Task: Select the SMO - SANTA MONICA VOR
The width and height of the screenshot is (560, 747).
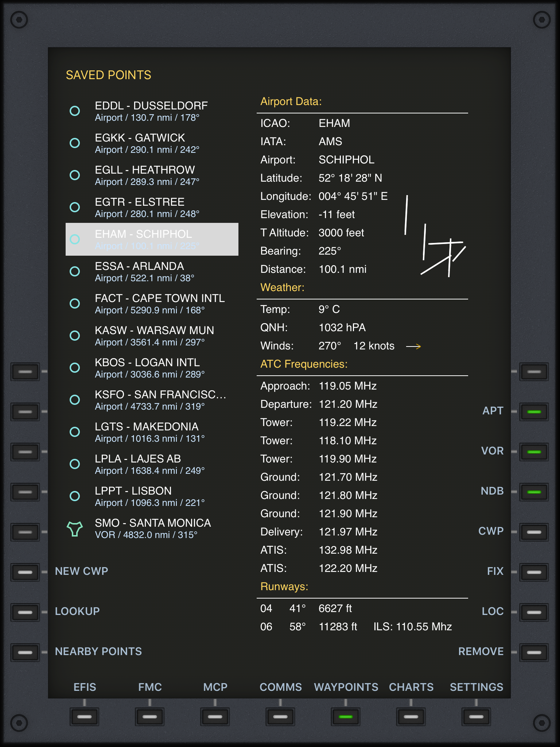Action: [x=152, y=528]
